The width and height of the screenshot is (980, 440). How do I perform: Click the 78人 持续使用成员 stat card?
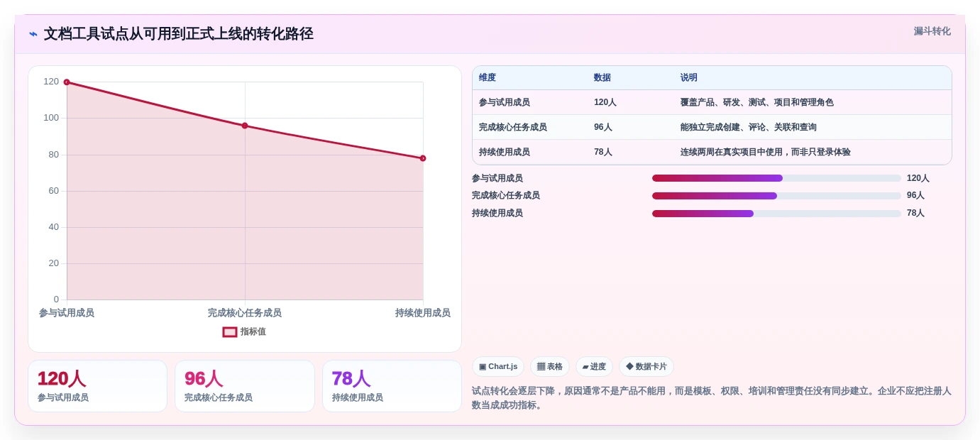392,386
